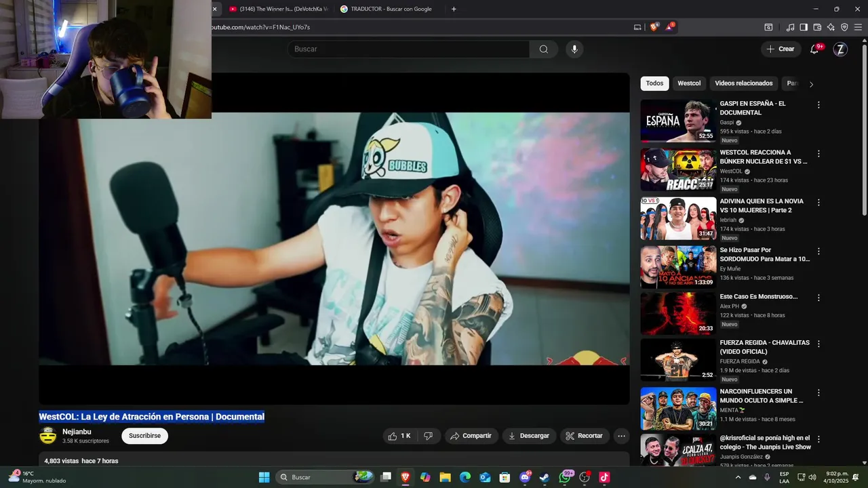This screenshot has width=868, height=488.
Task: Open a new browser tab
Action: [x=454, y=9]
